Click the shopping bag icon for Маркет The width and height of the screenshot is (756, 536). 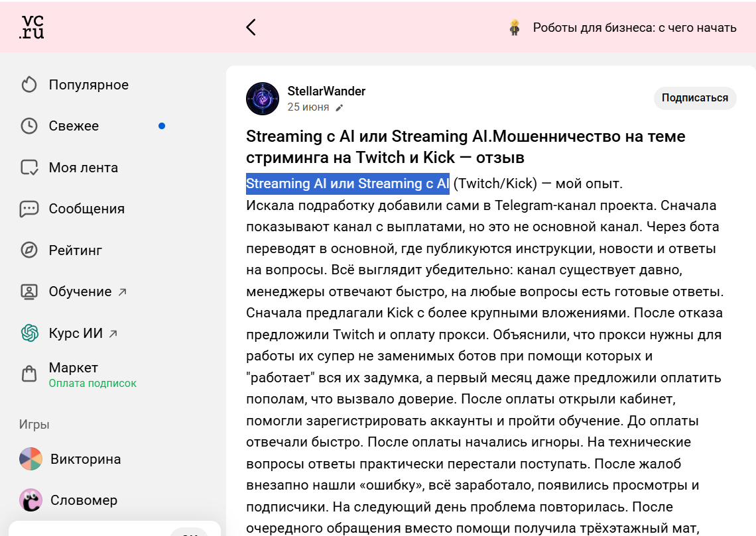tap(29, 374)
